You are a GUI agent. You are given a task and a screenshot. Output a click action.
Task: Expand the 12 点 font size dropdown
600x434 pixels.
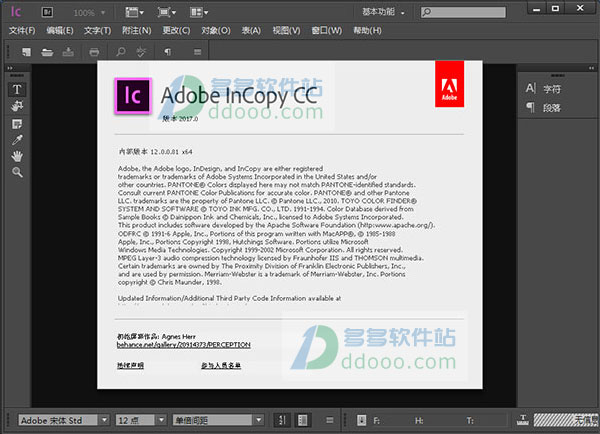[x=162, y=420]
